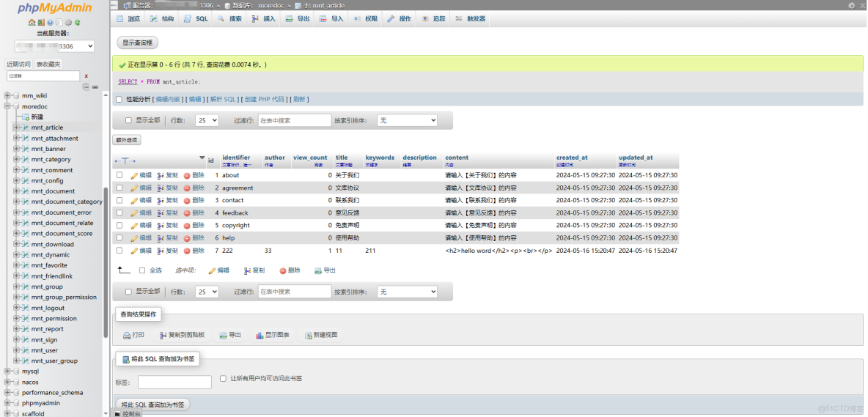Click Display chart icon
The height and width of the screenshot is (417, 868).
pos(260,335)
